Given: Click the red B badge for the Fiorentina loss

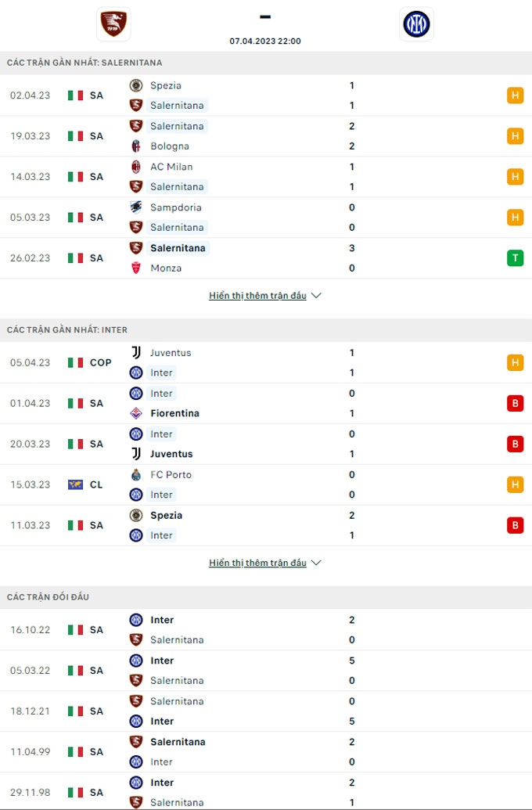Looking at the screenshot, I should (515, 403).
